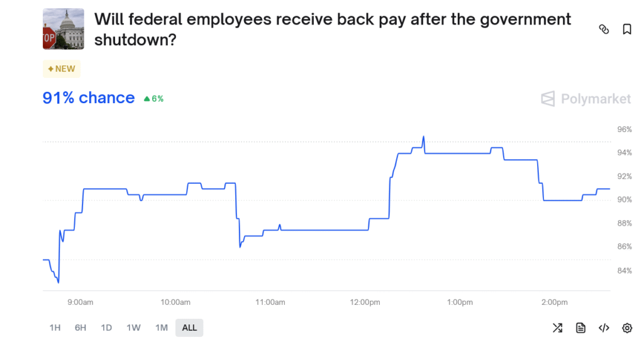
Task: Select the 6H time range
Action: pyautogui.click(x=80, y=328)
